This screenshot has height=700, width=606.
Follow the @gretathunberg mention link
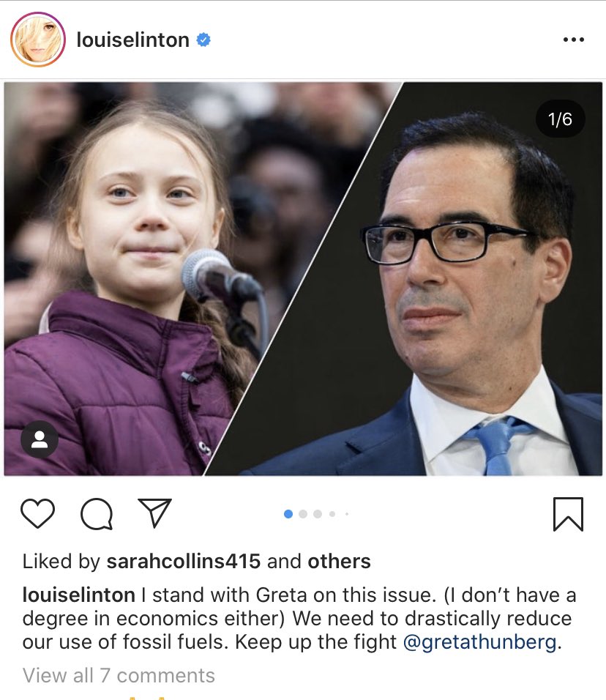(x=479, y=642)
